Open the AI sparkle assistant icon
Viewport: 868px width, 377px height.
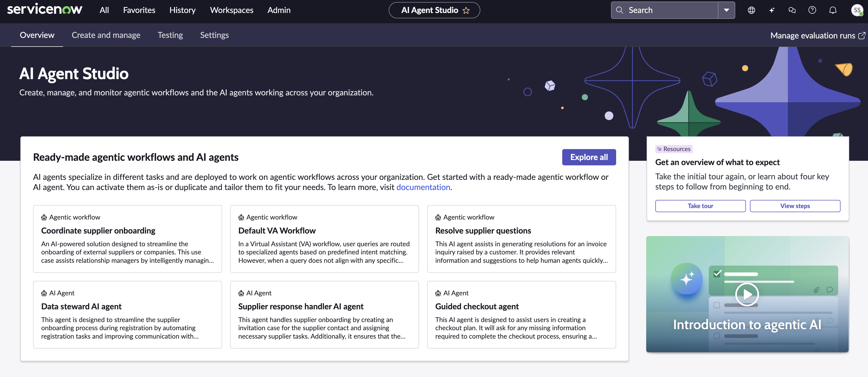772,10
